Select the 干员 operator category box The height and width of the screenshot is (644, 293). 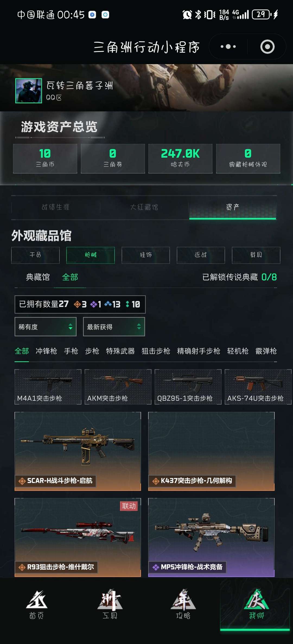click(35, 255)
